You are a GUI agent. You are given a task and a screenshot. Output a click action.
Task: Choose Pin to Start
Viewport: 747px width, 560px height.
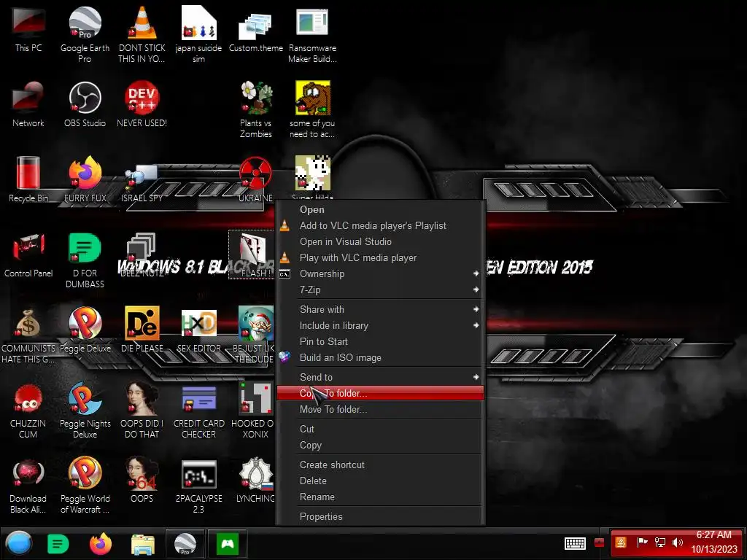380,341
